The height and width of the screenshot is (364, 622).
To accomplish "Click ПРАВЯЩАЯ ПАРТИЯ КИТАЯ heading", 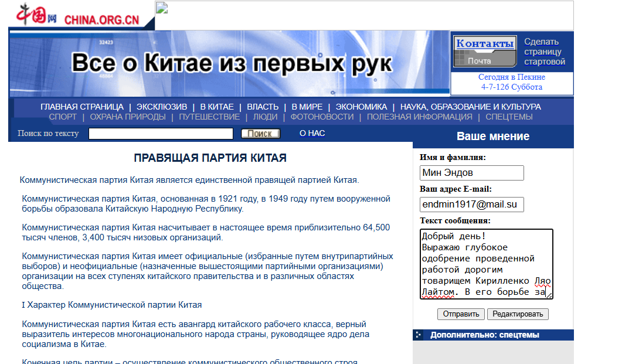I will tap(210, 158).
